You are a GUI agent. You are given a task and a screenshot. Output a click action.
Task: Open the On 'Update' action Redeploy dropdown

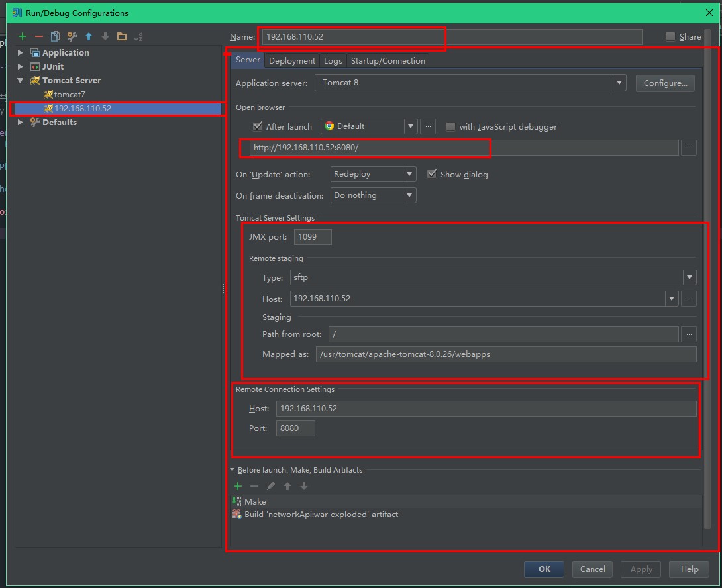pyautogui.click(x=409, y=174)
